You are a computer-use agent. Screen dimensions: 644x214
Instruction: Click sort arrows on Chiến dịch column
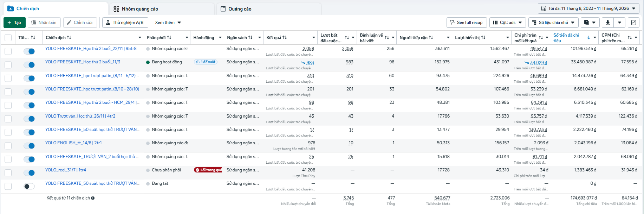[69, 37]
